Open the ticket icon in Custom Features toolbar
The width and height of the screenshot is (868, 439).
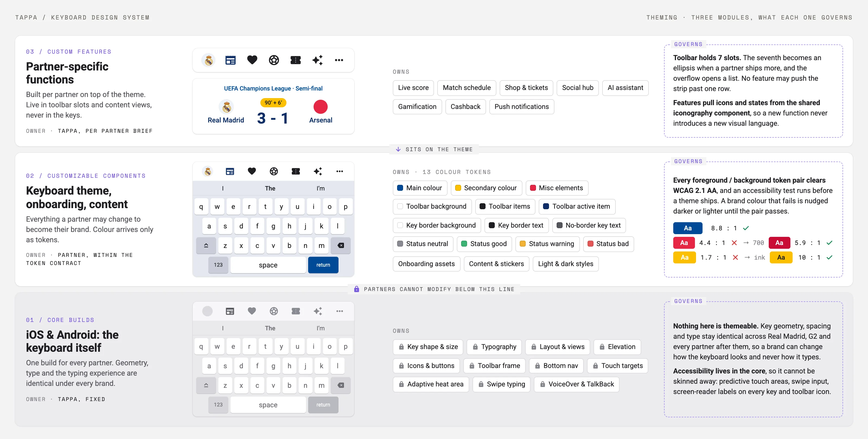pos(295,60)
